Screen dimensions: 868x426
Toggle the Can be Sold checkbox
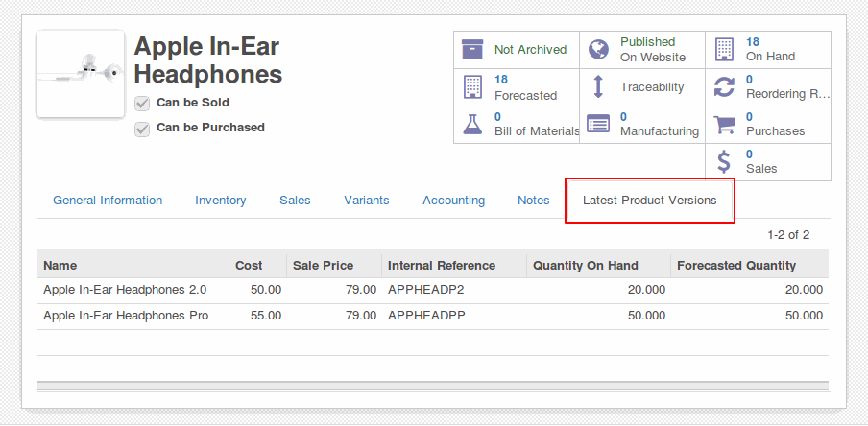click(x=142, y=104)
